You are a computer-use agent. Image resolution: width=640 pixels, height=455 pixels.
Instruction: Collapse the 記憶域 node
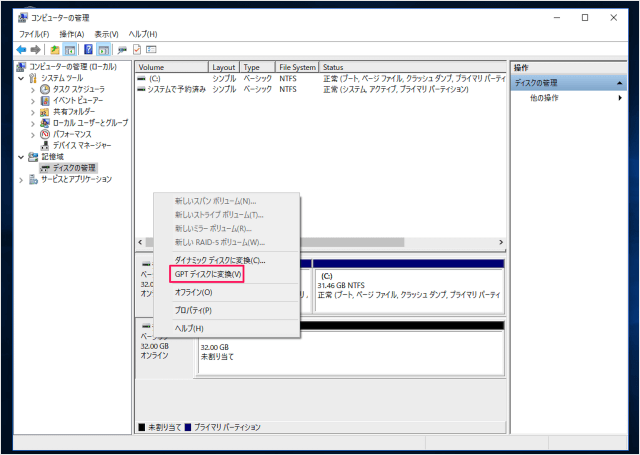coord(21,157)
